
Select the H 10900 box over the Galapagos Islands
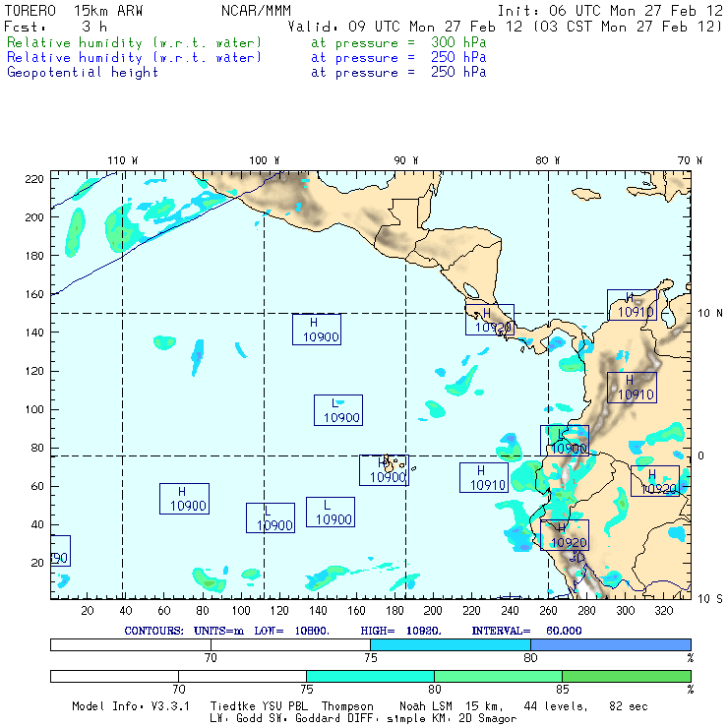click(x=384, y=470)
